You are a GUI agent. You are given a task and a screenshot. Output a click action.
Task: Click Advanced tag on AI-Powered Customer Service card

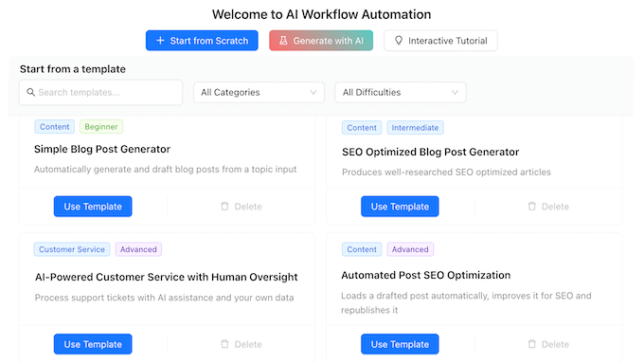138,249
